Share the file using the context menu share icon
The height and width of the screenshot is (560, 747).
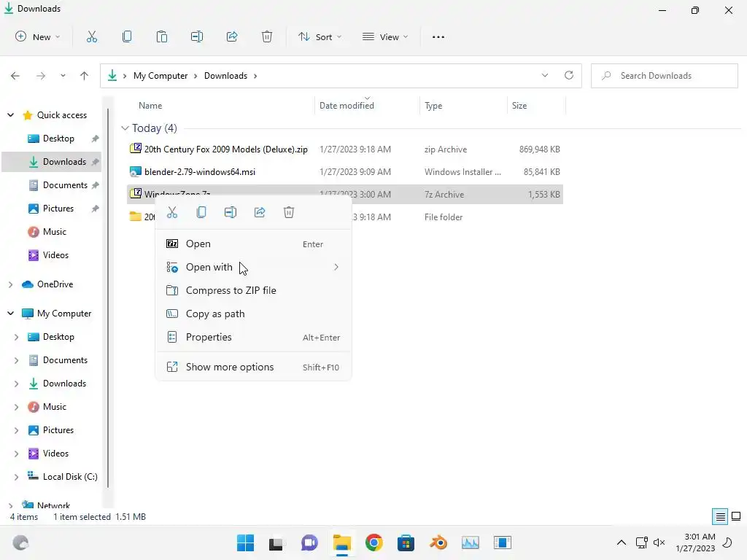click(260, 212)
